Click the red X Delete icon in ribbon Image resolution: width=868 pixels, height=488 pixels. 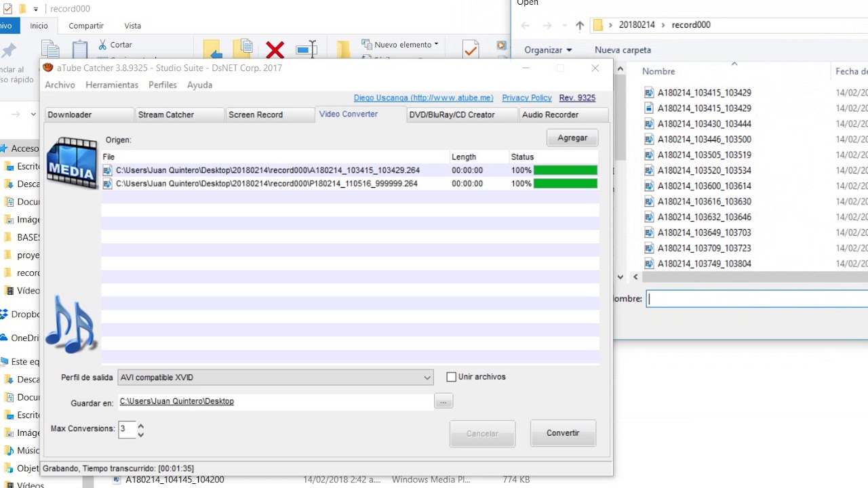point(275,50)
